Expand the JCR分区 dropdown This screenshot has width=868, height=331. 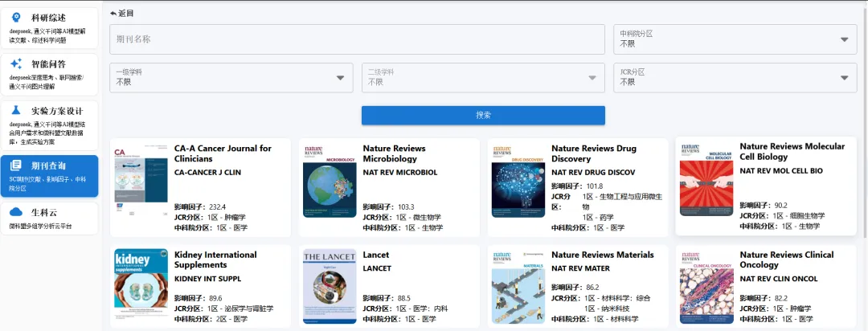(x=735, y=77)
